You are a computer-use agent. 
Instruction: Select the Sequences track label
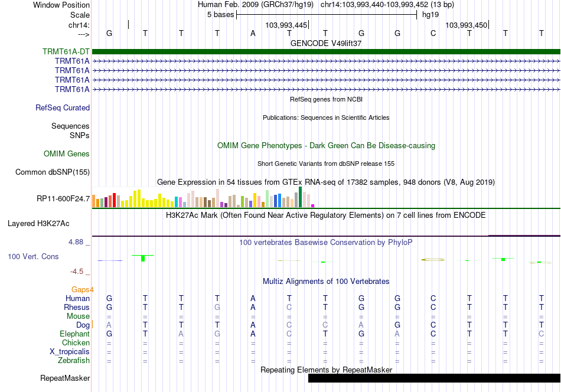coord(70,126)
